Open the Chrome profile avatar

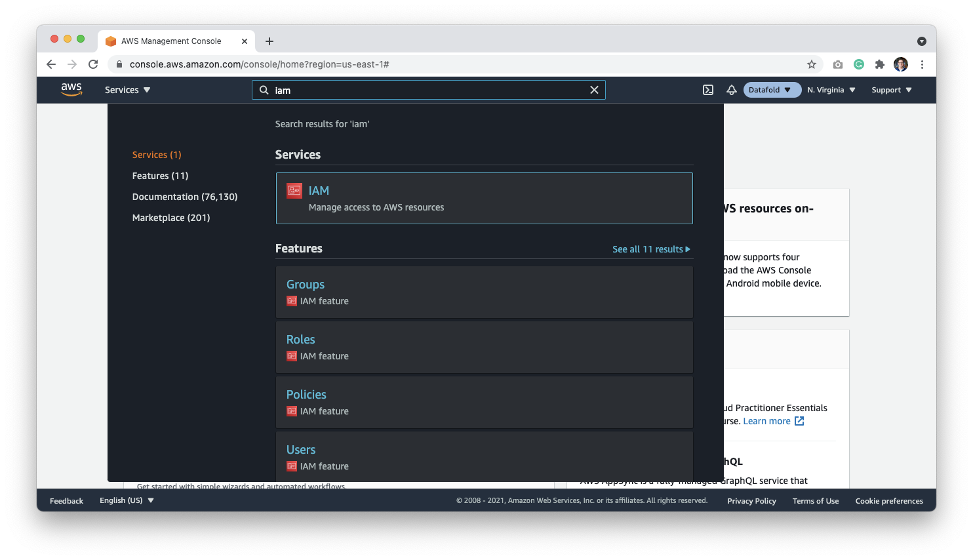tap(901, 64)
